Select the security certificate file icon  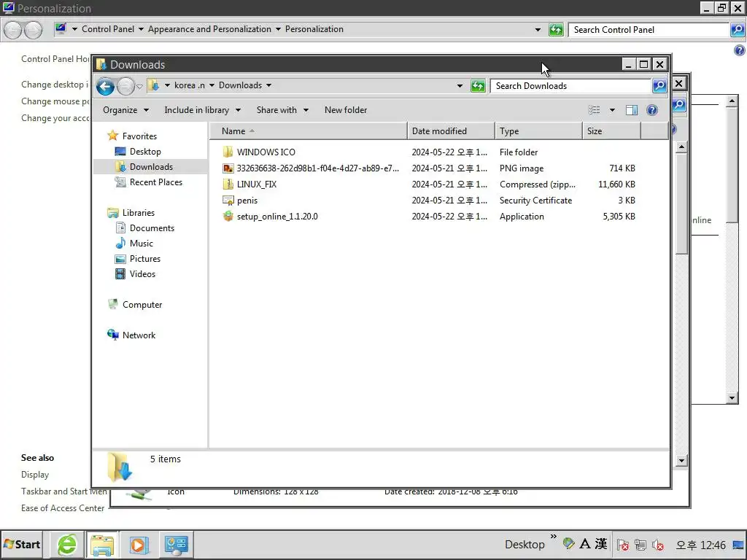(228, 201)
